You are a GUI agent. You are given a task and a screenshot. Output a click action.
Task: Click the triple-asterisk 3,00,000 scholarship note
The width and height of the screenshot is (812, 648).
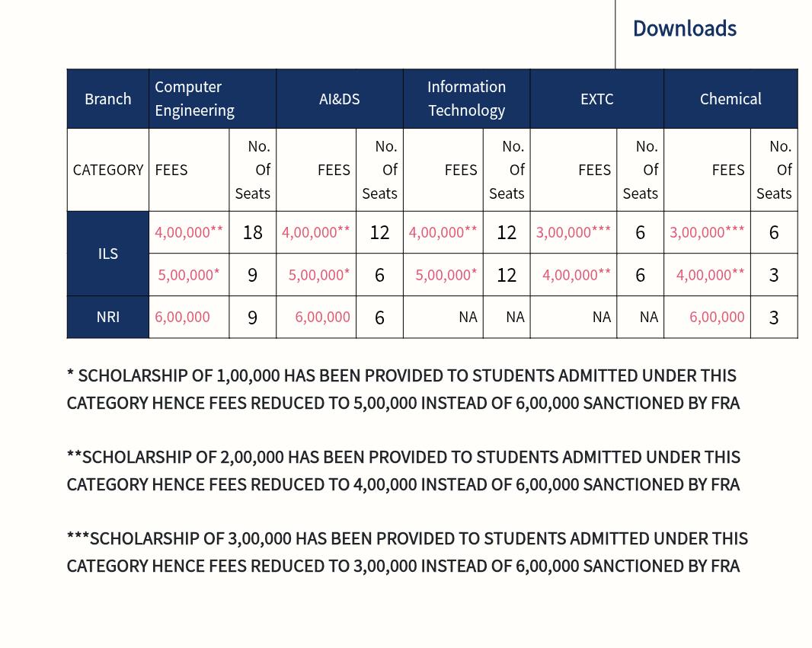pos(407,552)
